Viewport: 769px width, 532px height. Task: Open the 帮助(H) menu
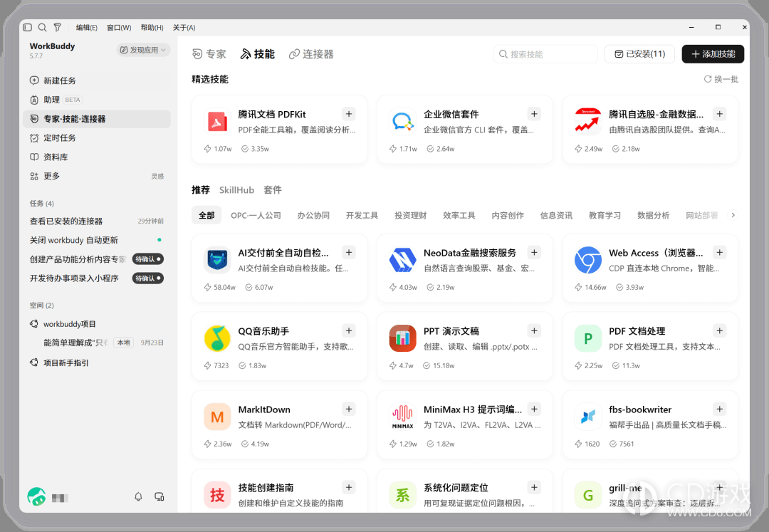point(152,28)
